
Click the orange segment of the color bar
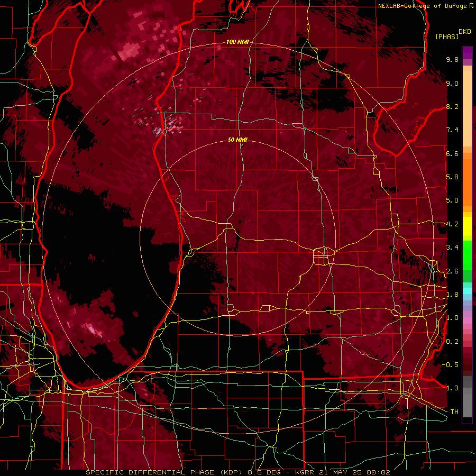pyautogui.click(x=467, y=179)
